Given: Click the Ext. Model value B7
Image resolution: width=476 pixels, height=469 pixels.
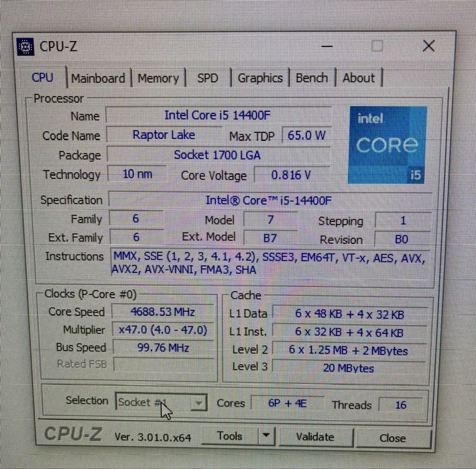Looking at the screenshot, I should 270,238.
